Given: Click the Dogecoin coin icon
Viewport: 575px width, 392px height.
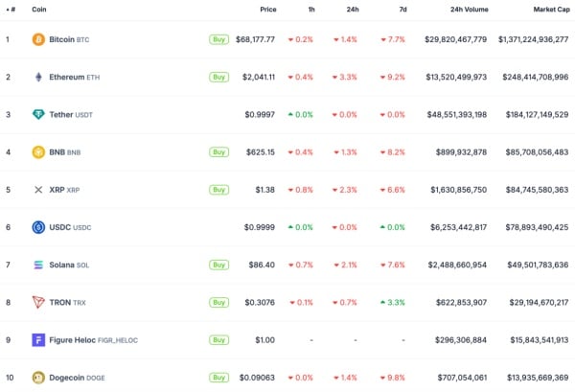Looking at the screenshot, I should [38, 378].
